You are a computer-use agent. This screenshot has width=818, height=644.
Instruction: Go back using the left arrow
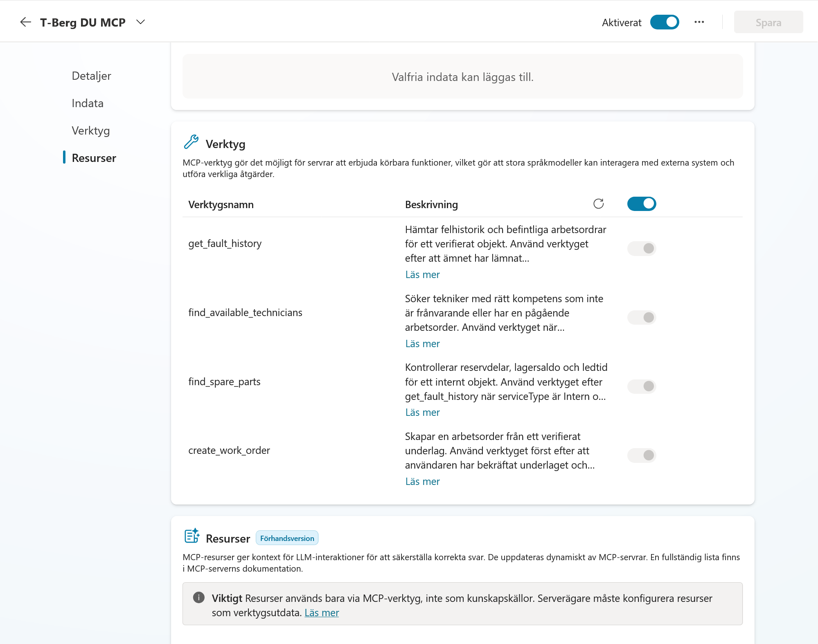(x=25, y=22)
